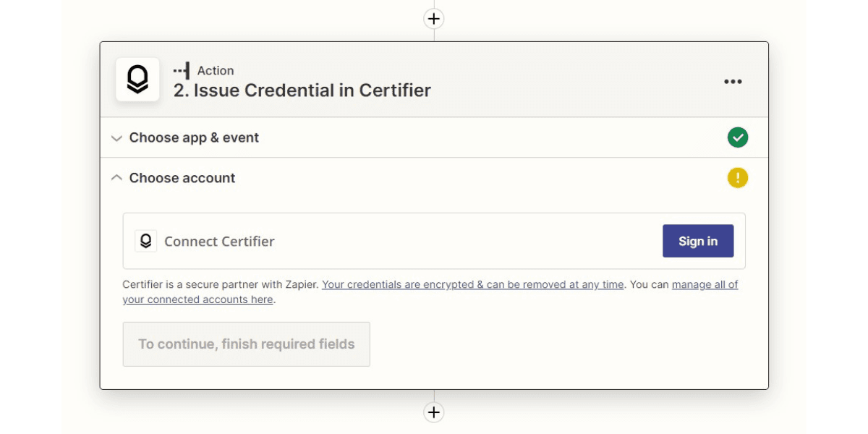
Task: Click the Action label in step header
Action: click(216, 71)
